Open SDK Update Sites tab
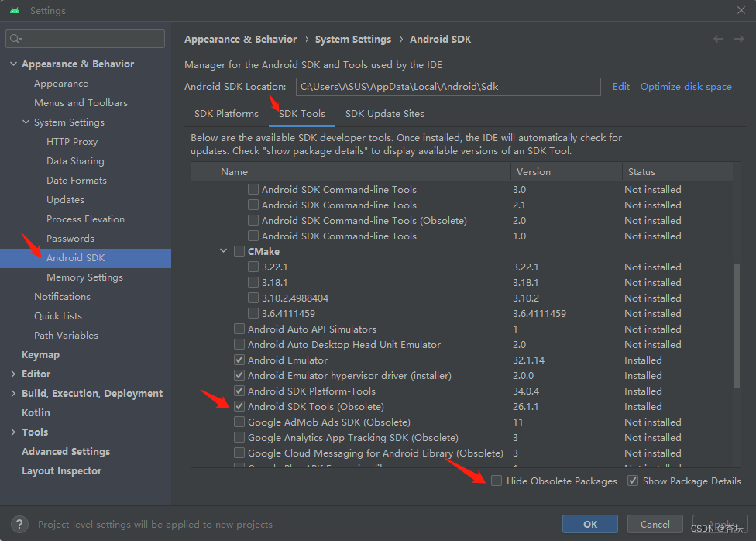 click(x=385, y=114)
